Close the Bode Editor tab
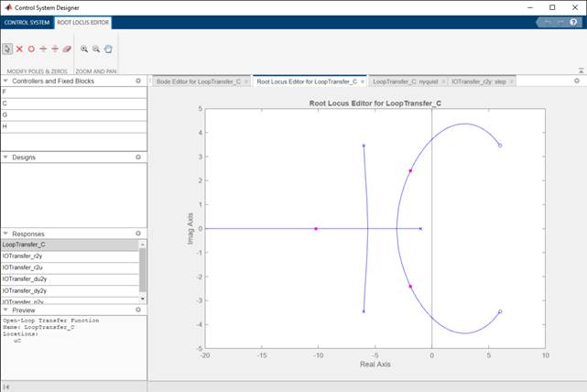Image resolution: width=587 pixels, height=392 pixels. click(246, 82)
